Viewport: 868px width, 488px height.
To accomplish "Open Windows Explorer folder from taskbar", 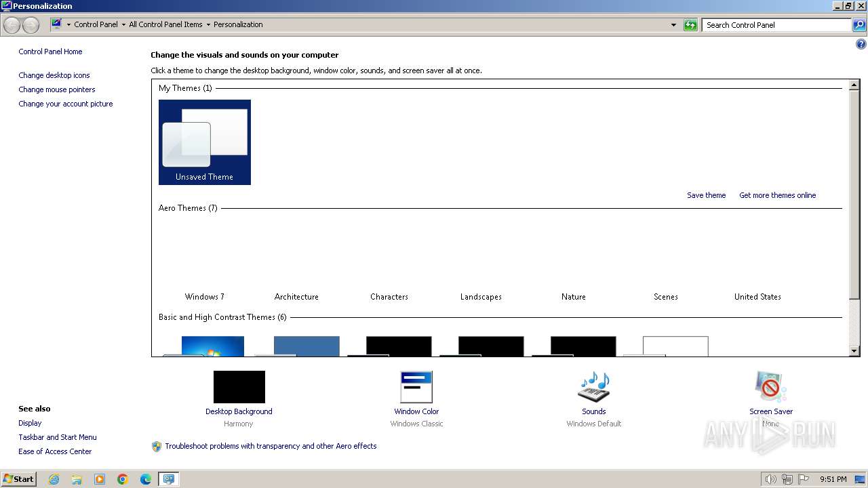I will click(x=77, y=479).
